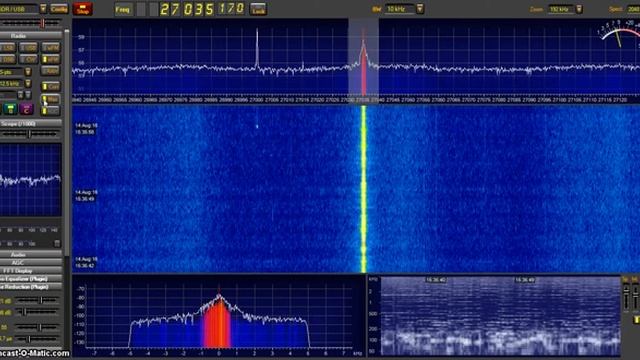Toggle the yellow-lit button below the cursor
Image resolution: width=640 pixels, height=360 pixels.
click(51, 111)
